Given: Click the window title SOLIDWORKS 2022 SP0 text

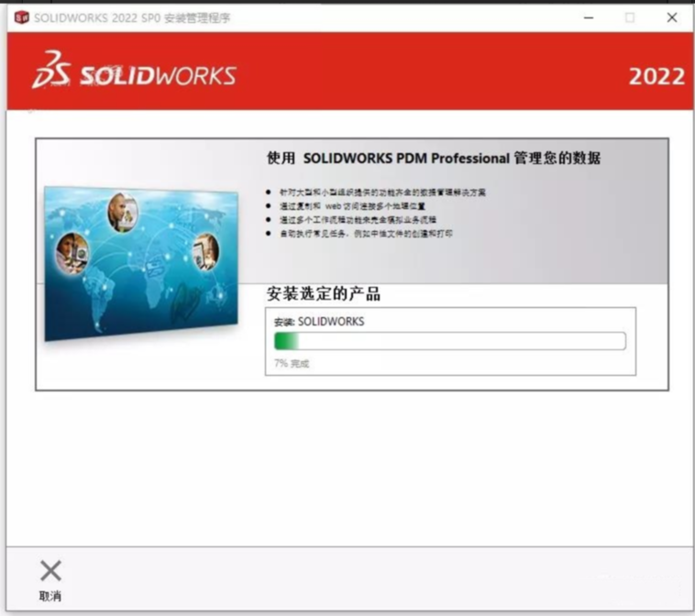Looking at the screenshot, I should click(132, 17).
